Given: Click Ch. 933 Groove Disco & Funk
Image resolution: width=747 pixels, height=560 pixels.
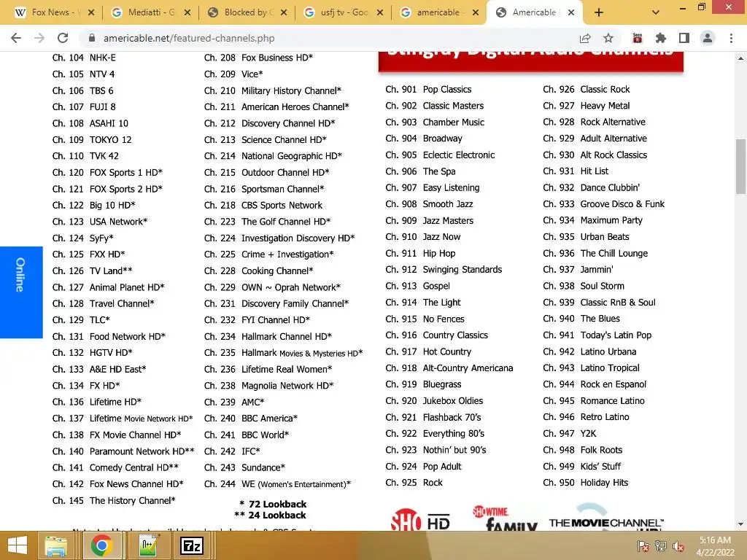Looking at the screenshot, I should point(603,204).
